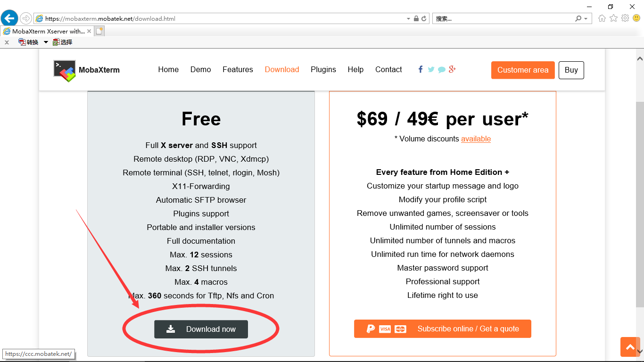The height and width of the screenshot is (362, 644).
Task: Open the Twitter bird icon link
Action: tap(431, 69)
